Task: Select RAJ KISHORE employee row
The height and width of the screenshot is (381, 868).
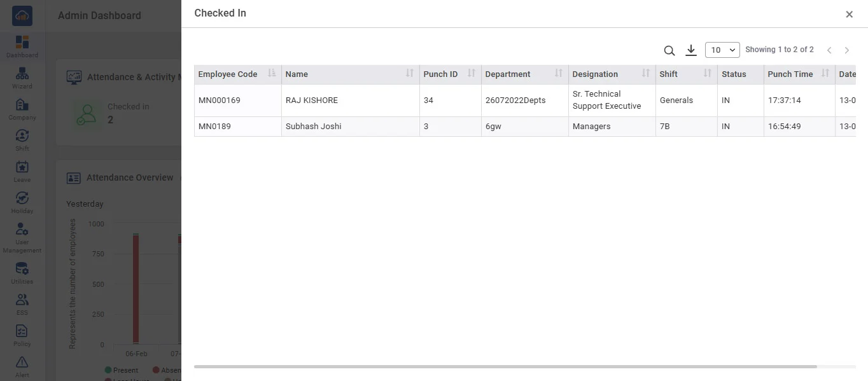Action: pyautogui.click(x=311, y=100)
